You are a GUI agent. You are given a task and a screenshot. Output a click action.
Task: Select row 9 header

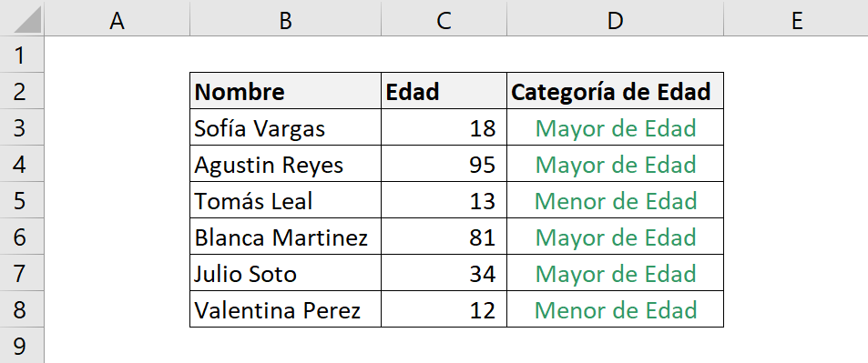22,346
